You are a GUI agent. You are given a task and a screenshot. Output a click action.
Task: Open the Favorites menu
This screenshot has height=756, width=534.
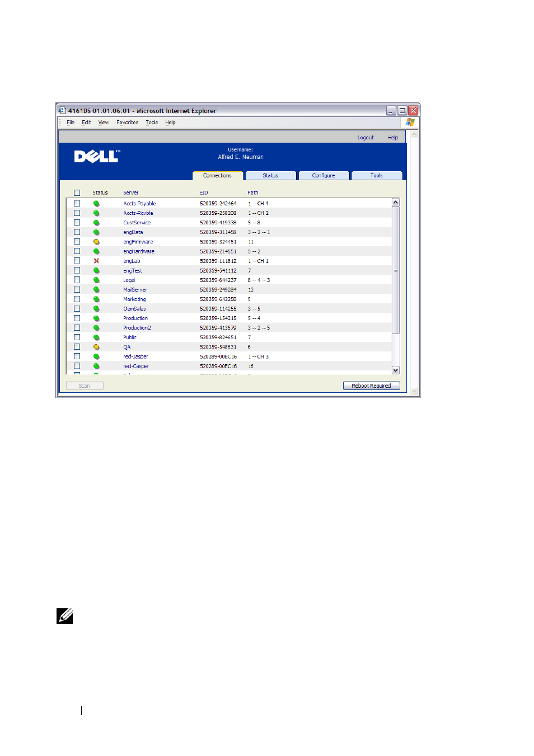[127, 123]
